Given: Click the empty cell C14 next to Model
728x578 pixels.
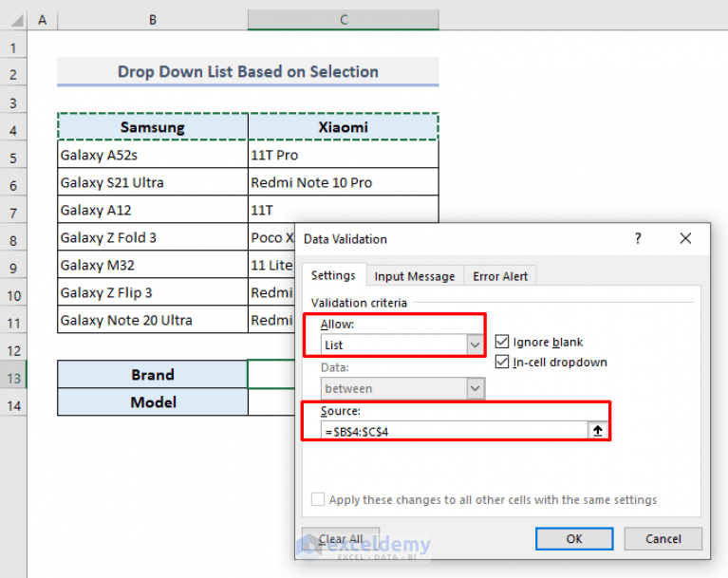Looking at the screenshot, I should pyautogui.click(x=271, y=402).
